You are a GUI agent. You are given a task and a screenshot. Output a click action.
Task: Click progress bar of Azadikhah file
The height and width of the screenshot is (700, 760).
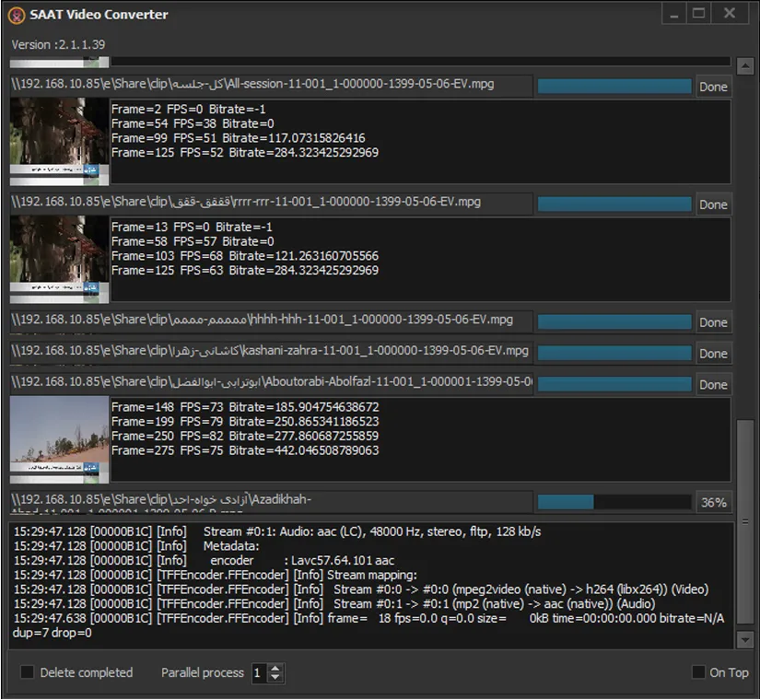click(614, 502)
